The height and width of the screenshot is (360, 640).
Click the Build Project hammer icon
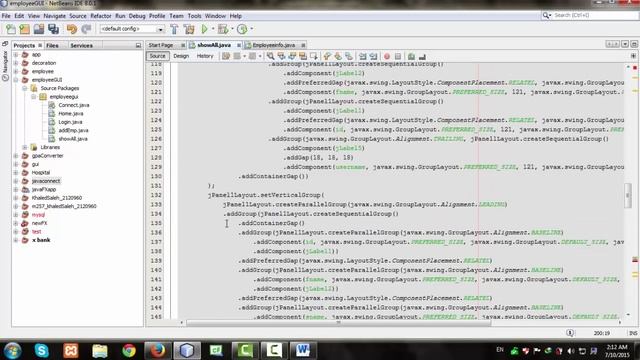[x=174, y=29]
